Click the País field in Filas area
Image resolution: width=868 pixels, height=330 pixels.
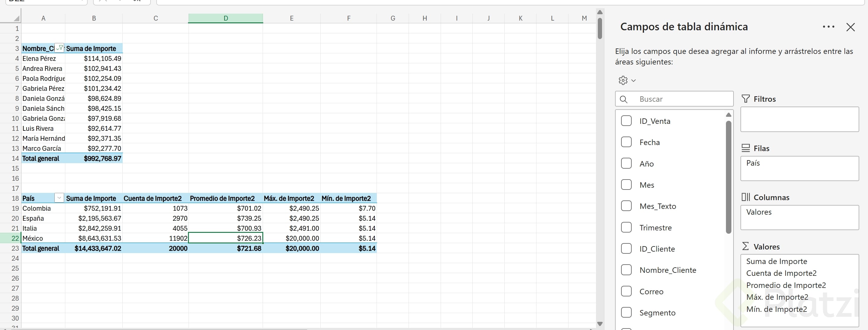(x=753, y=163)
